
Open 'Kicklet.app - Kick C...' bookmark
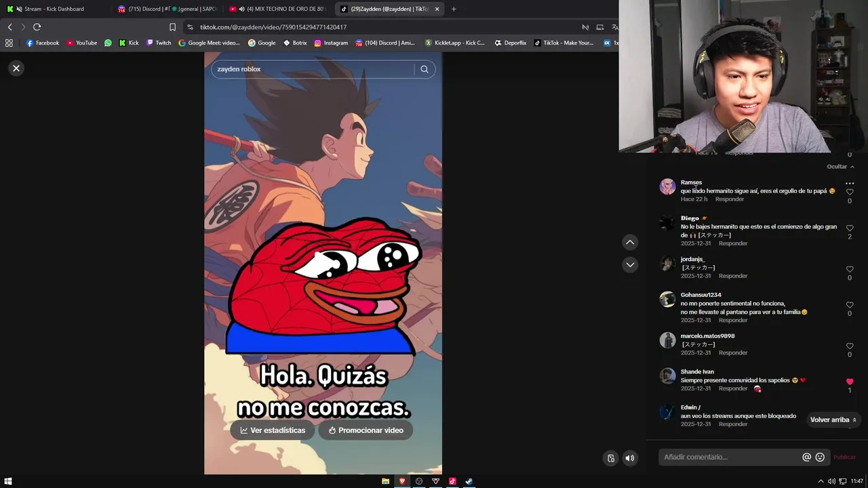(x=455, y=43)
